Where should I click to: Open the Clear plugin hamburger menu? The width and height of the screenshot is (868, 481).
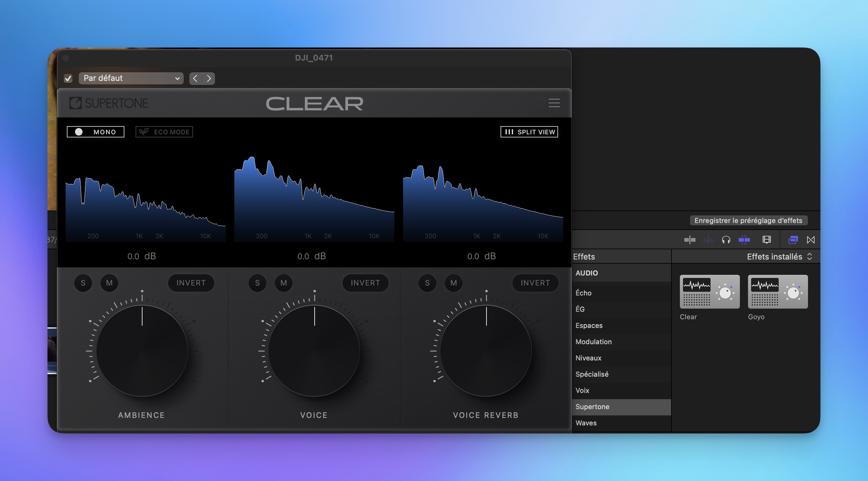point(554,103)
